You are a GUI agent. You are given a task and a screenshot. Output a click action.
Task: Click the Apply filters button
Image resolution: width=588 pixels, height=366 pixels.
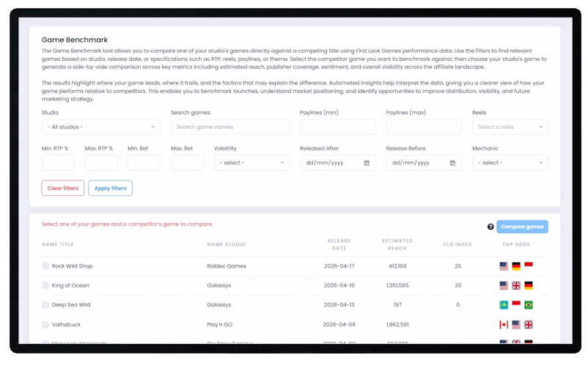pos(110,189)
